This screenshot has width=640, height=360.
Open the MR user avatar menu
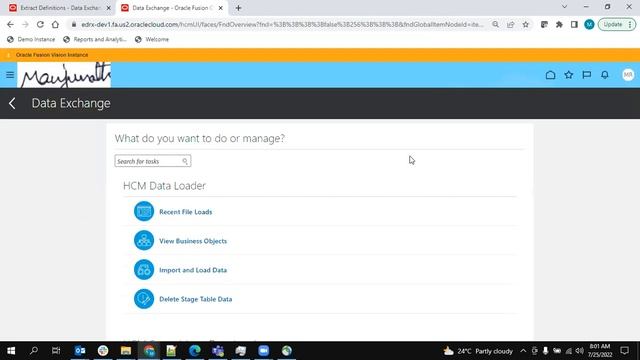(628, 75)
